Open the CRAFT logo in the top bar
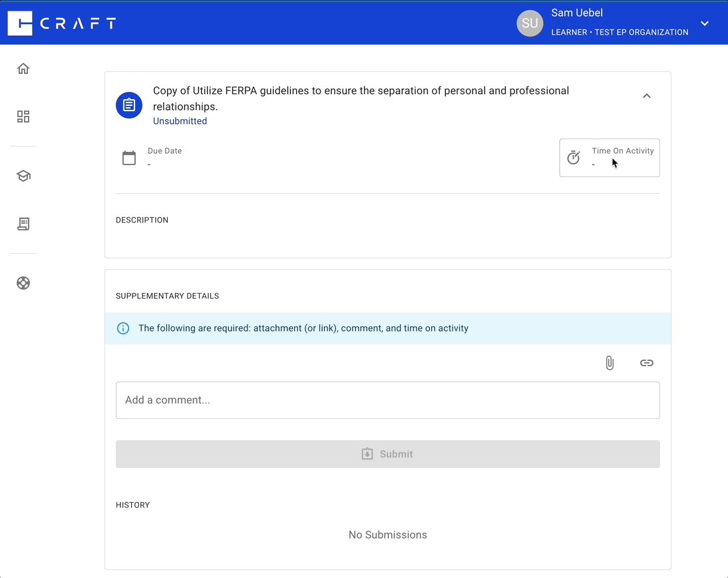Image resolution: width=728 pixels, height=578 pixels. [61, 23]
